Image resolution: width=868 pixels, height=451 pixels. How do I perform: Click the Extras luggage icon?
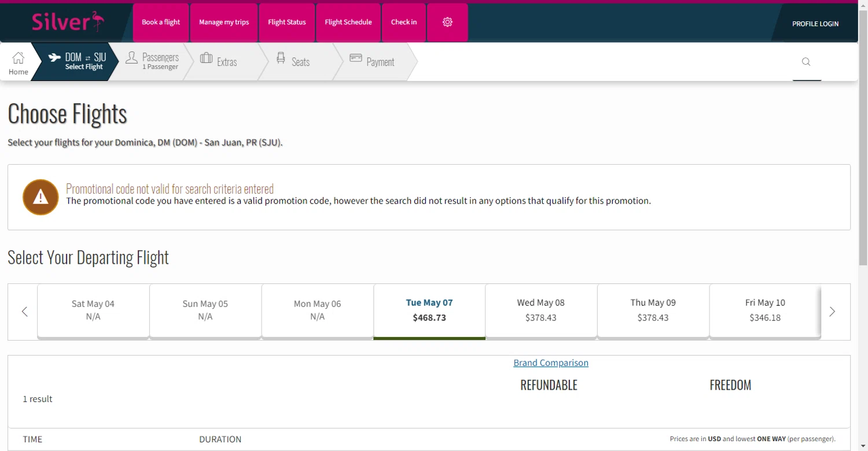point(206,58)
